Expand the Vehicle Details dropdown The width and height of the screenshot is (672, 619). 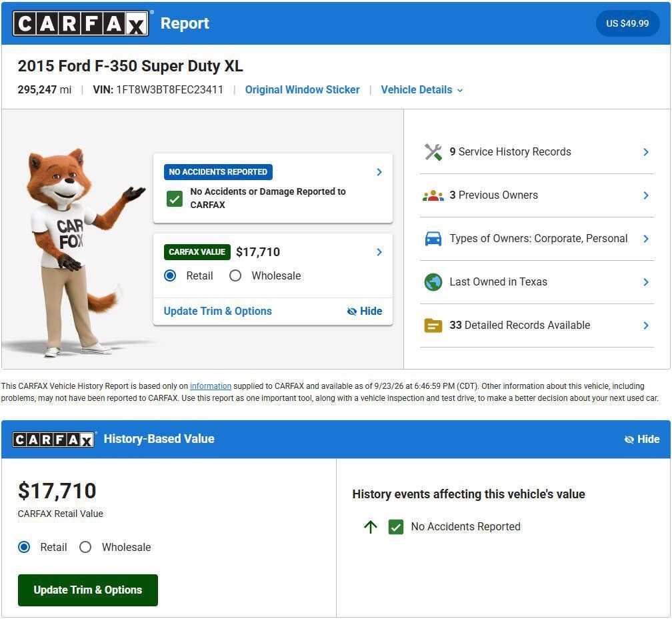click(422, 90)
